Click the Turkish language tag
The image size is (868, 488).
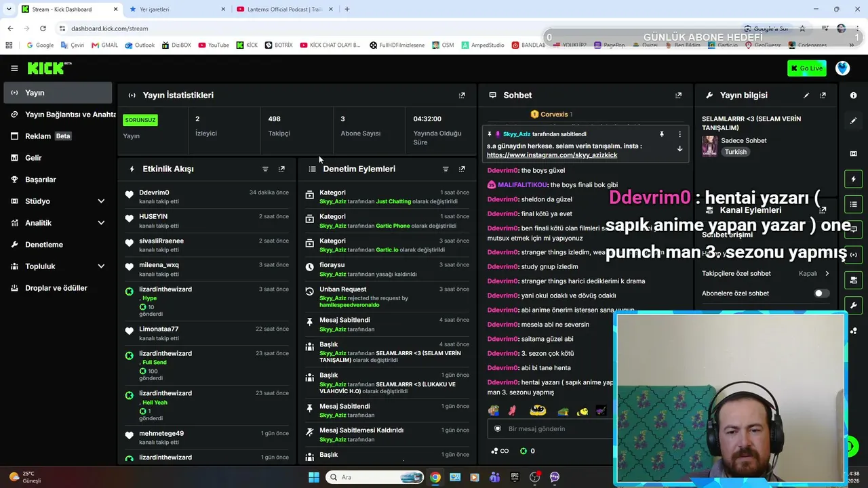[x=736, y=152]
